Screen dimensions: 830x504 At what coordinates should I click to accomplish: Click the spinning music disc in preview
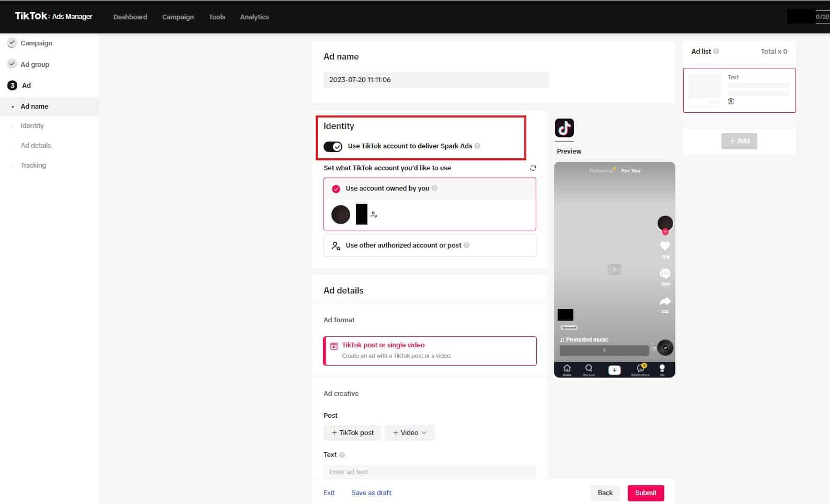coord(665,348)
